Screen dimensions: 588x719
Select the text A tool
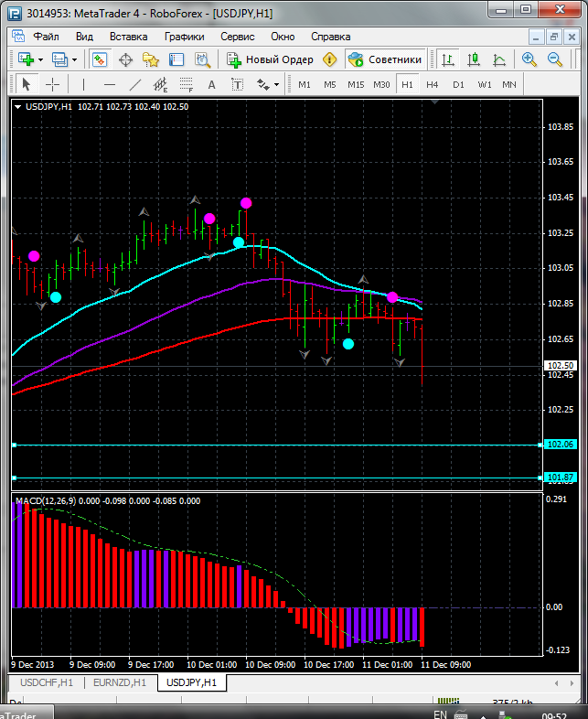coord(212,84)
